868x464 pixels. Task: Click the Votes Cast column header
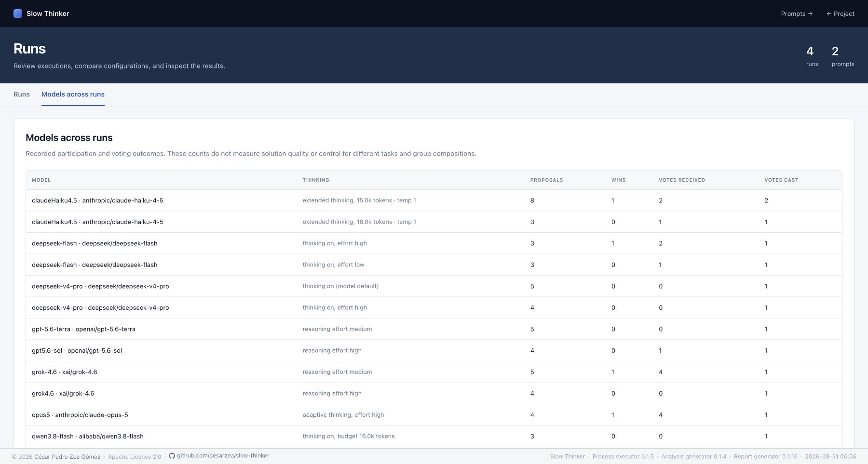[781, 180]
